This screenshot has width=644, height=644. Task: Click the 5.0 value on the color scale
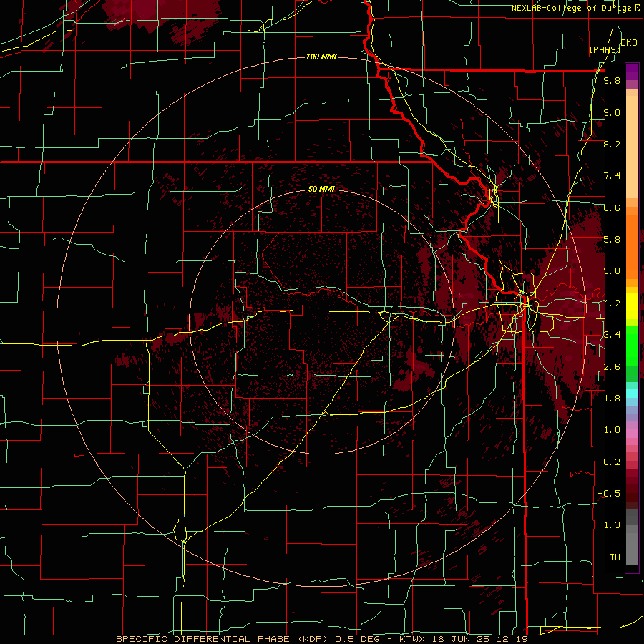click(612, 271)
